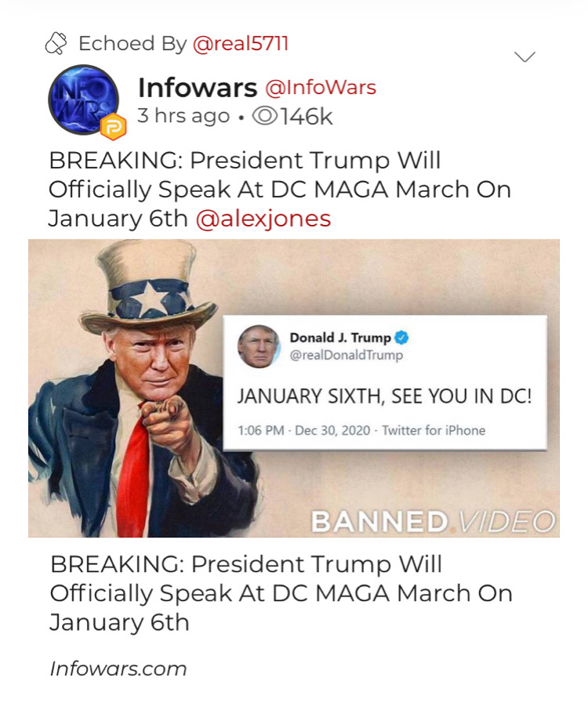Click the BREAKING post text body
This screenshot has width=588, height=706.
tap(279, 190)
